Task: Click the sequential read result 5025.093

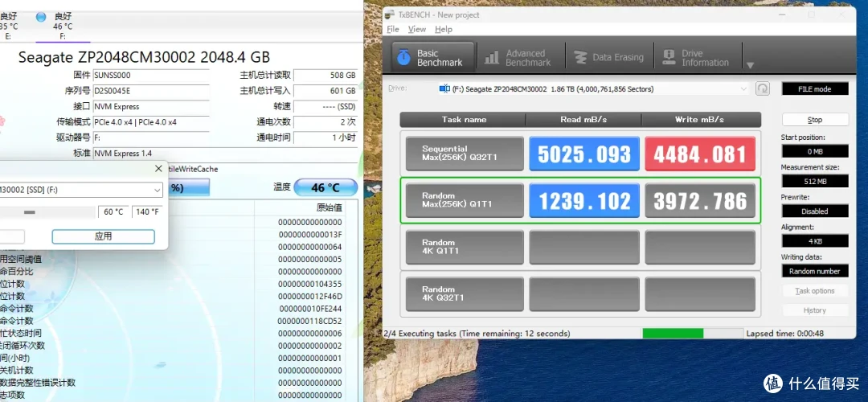Action: [584, 154]
